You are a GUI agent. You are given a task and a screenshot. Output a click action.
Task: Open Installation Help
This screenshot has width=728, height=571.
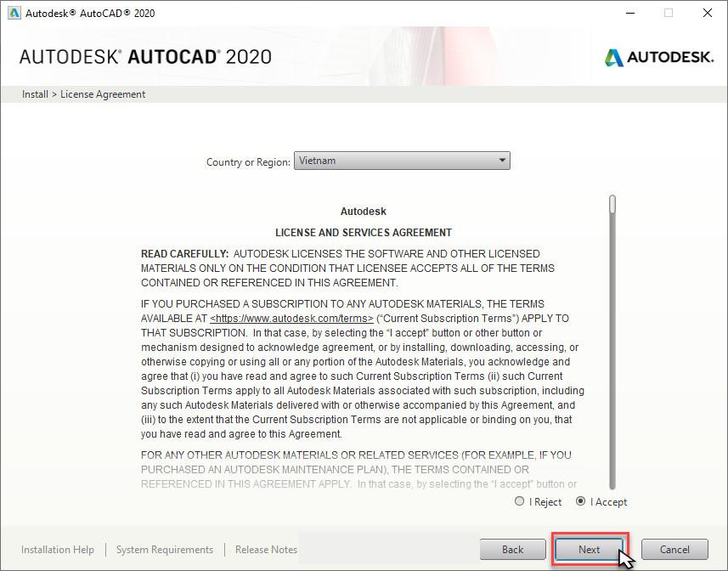click(57, 550)
